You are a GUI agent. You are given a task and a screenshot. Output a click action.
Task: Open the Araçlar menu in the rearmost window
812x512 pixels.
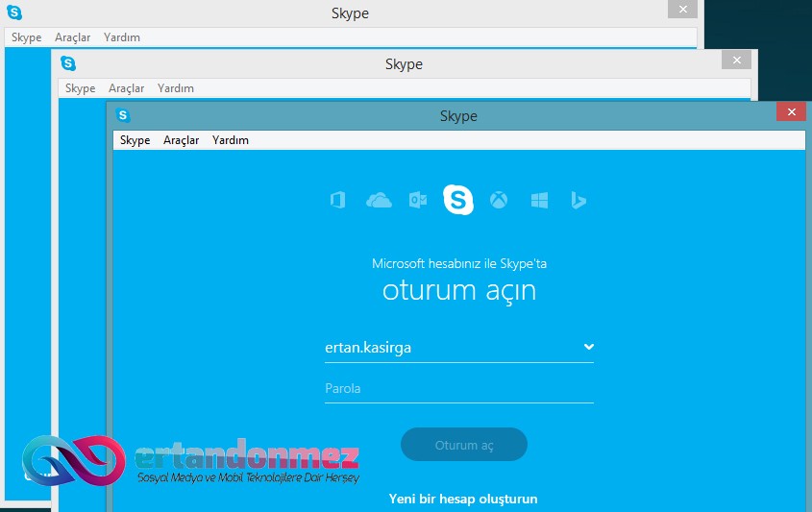[x=72, y=37]
